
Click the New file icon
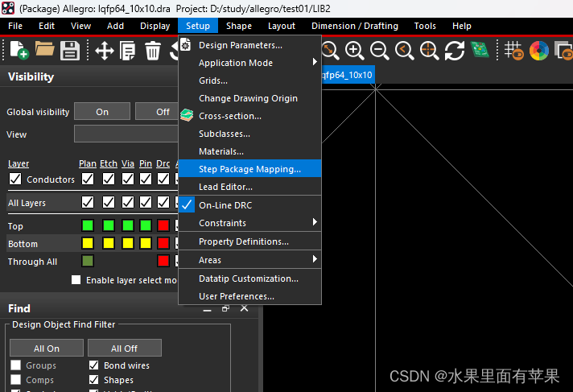[18, 52]
